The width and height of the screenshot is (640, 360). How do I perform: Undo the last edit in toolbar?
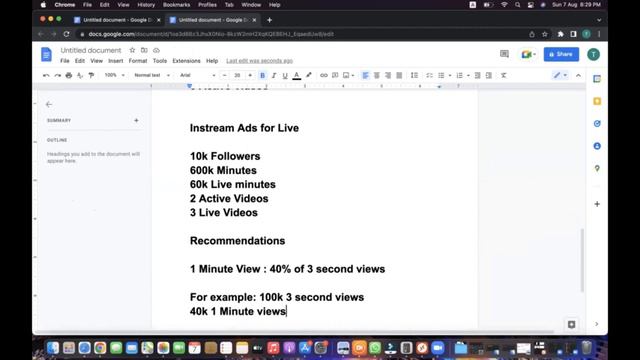click(46, 75)
